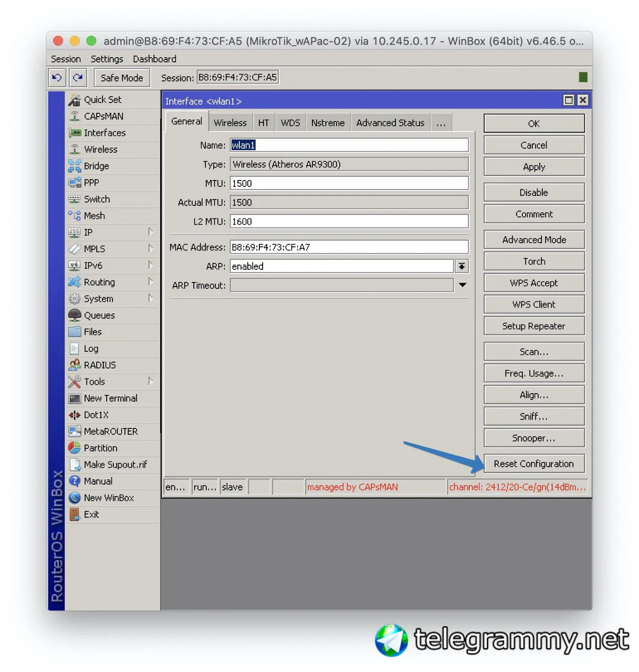Click the Reset Configuration button
This screenshot has height=672, width=639.
tap(534, 464)
